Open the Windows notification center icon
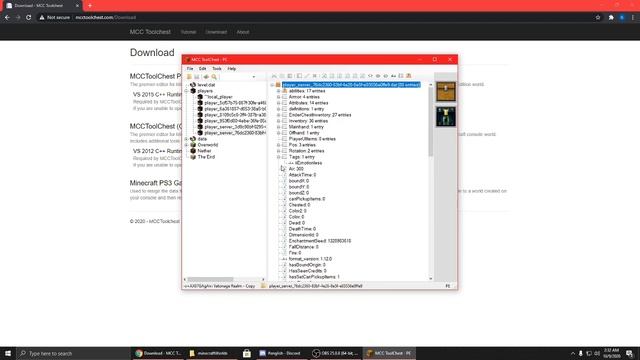The image size is (640, 360). (629, 353)
